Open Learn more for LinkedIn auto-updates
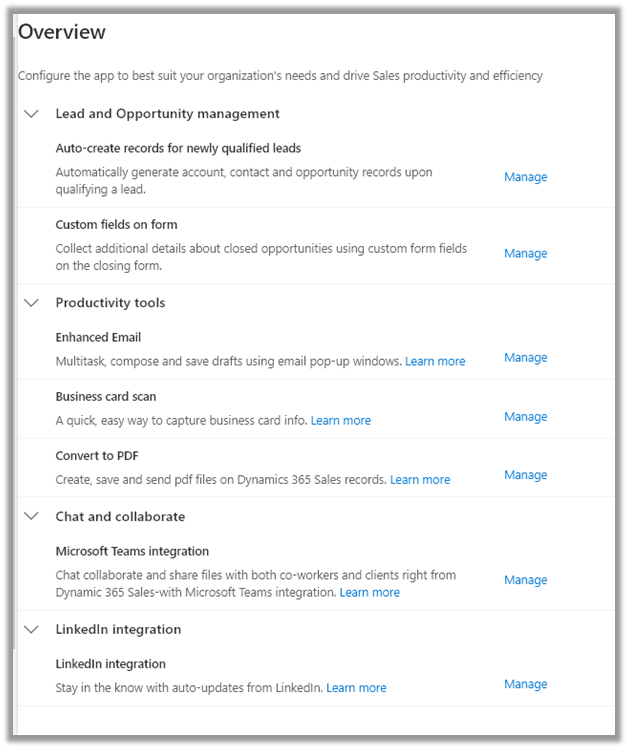The height and width of the screenshot is (749, 628). (x=356, y=688)
